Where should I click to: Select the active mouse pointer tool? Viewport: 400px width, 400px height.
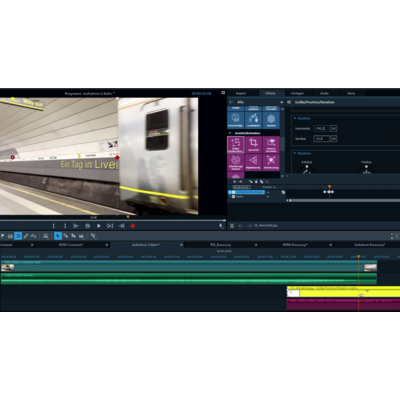pyautogui.click(x=58, y=236)
